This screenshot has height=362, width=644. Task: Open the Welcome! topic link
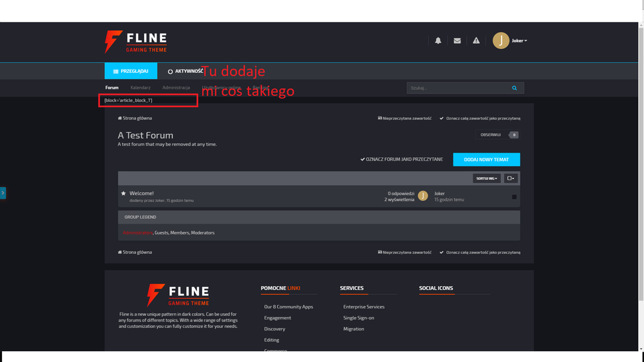[x=142, y=193]
